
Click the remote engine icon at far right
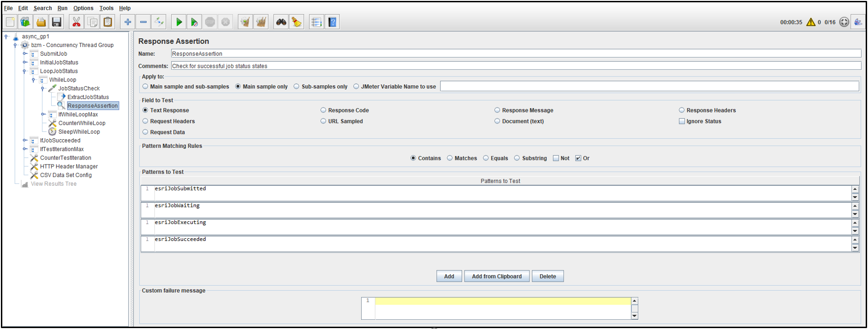pos(858,22)
